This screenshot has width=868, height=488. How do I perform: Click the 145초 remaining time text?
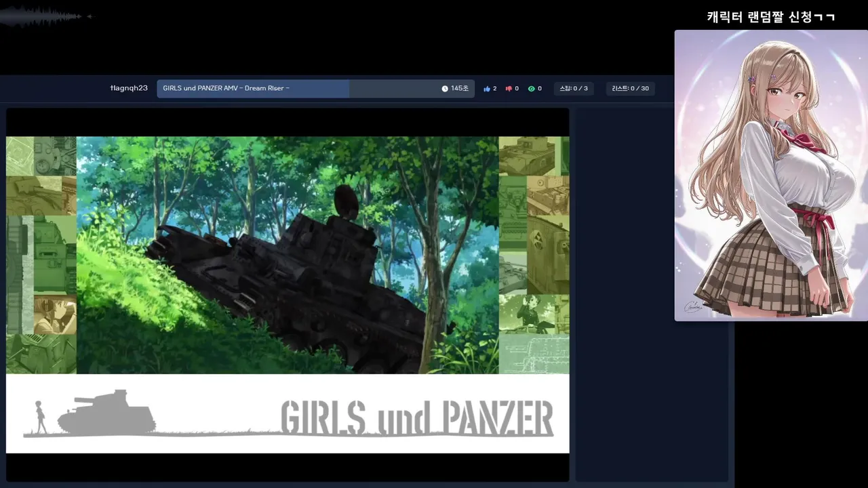pyautogui.click(x=460, y=89)
